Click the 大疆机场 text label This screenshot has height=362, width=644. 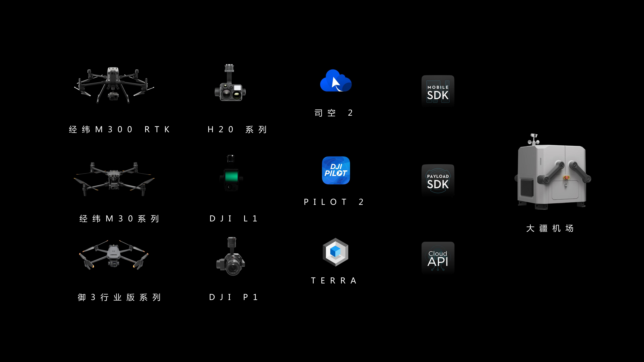click(550, 228)
